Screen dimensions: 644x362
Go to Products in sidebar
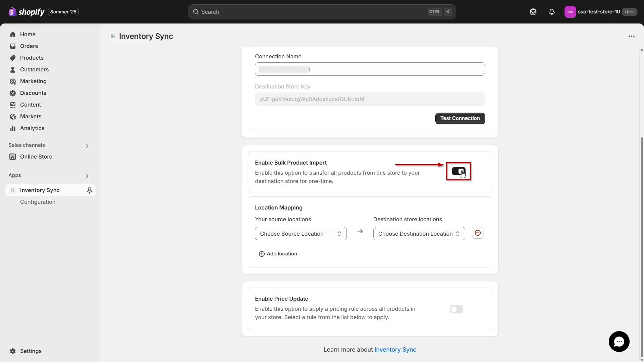point(32,58)
